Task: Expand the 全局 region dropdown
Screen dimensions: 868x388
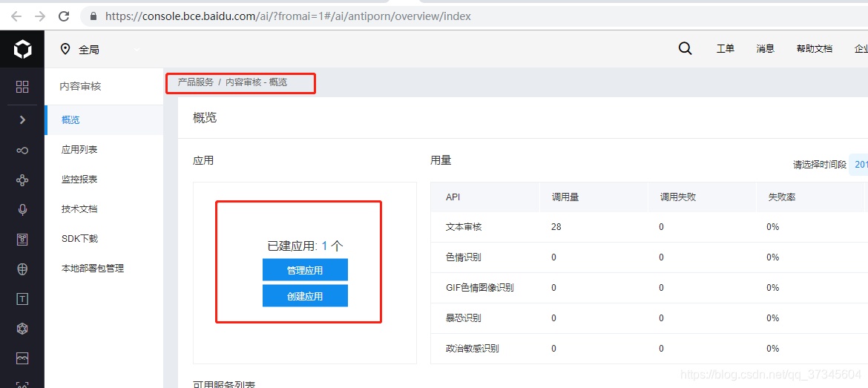Action: 137,50
